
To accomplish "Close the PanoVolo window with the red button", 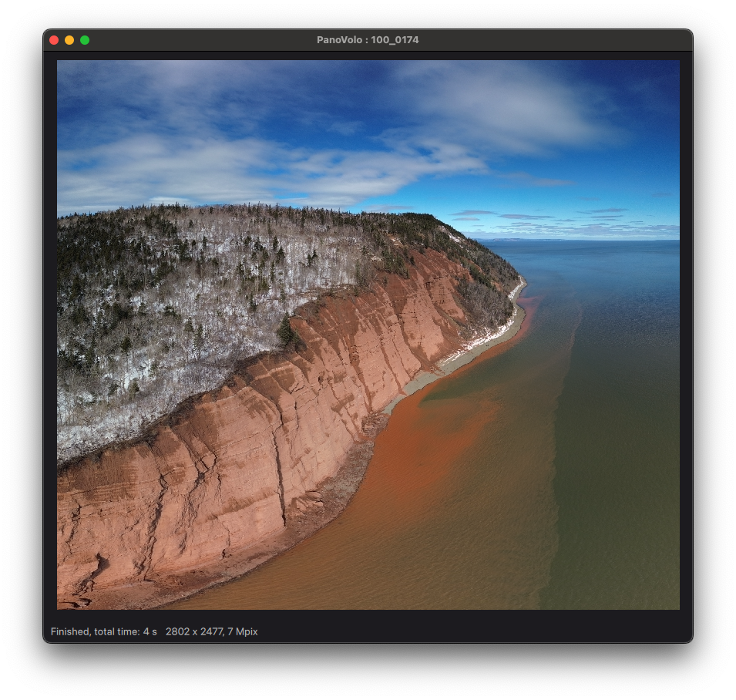I will (x=54, y=40).
